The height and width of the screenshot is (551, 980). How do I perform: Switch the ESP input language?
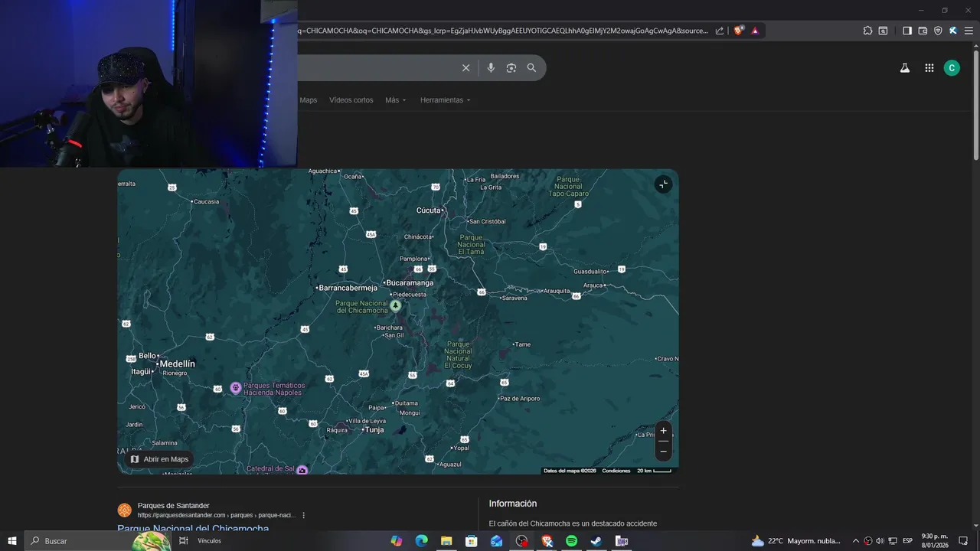tap(907, 541)
